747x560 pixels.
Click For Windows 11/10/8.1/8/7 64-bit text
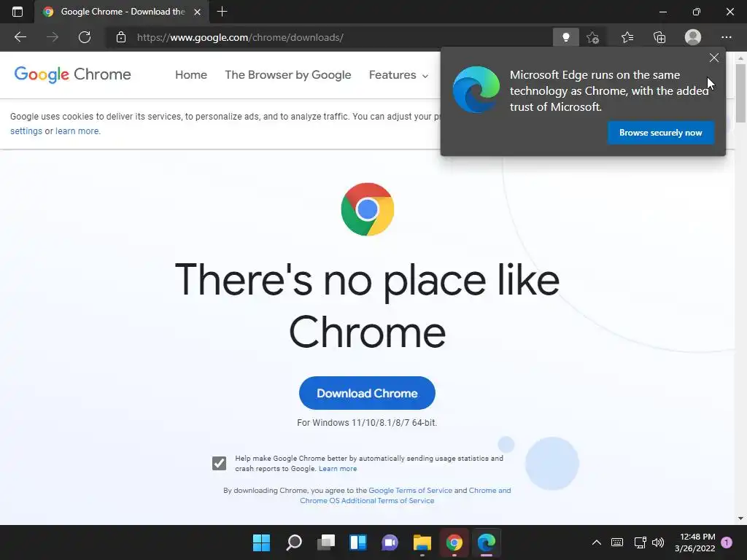coord(367,423)
